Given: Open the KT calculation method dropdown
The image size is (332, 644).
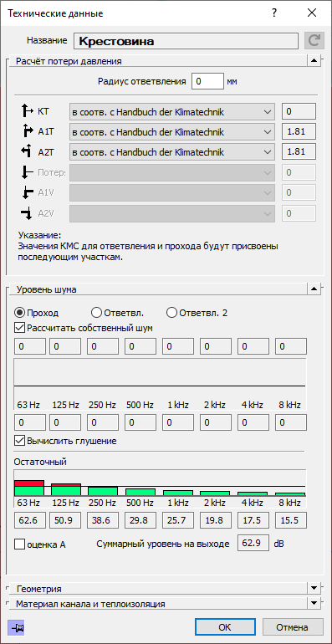Looking at the screenshot, I should point(171,111).
